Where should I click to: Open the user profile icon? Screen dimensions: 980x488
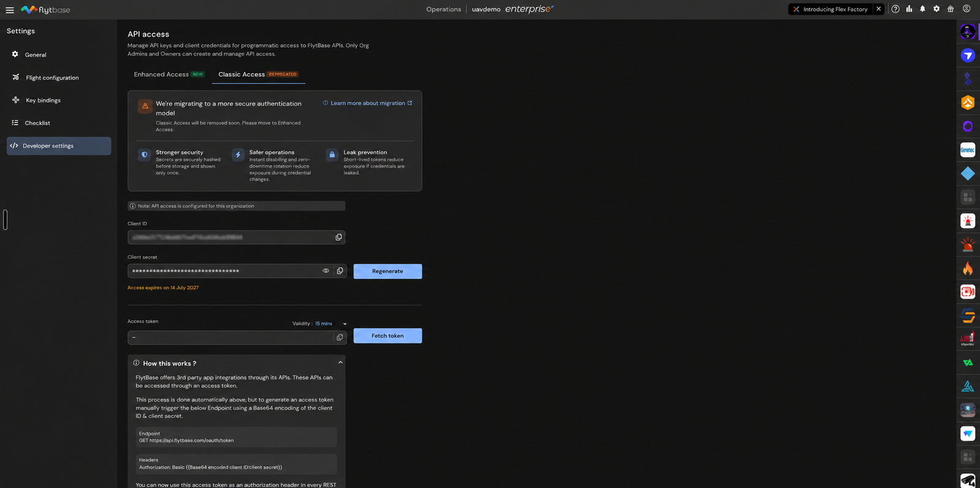pyautogui.click(x=967, y=9)
